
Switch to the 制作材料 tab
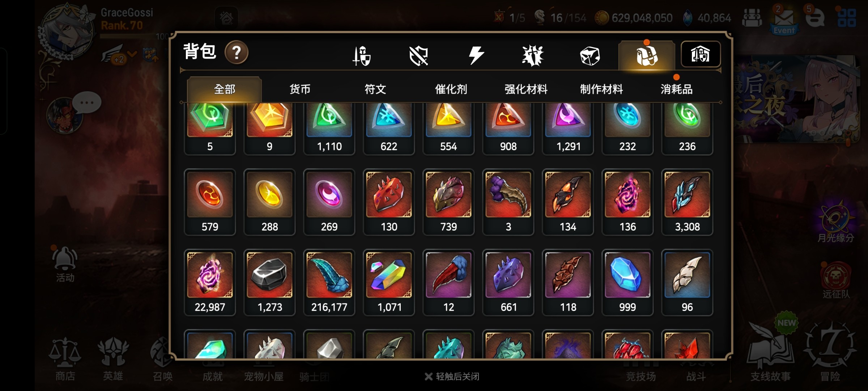pos(601,89)
